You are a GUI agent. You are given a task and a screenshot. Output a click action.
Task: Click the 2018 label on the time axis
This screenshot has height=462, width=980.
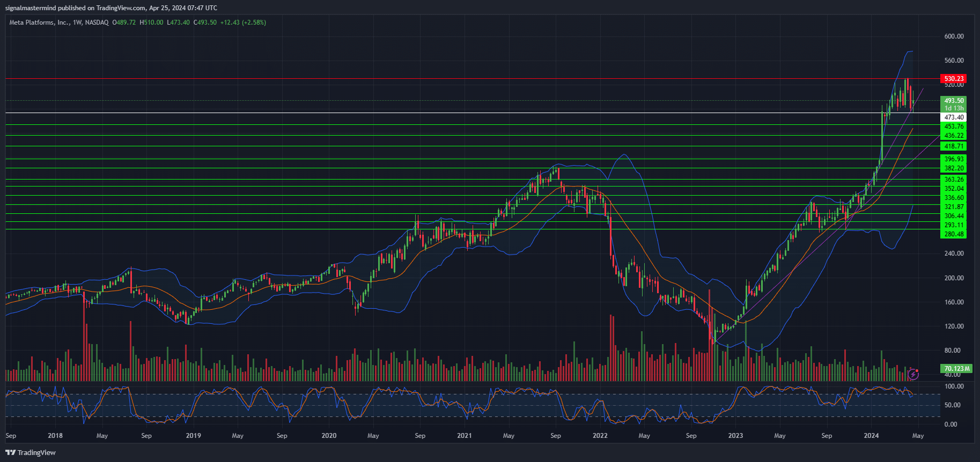[x=55, y=436]
